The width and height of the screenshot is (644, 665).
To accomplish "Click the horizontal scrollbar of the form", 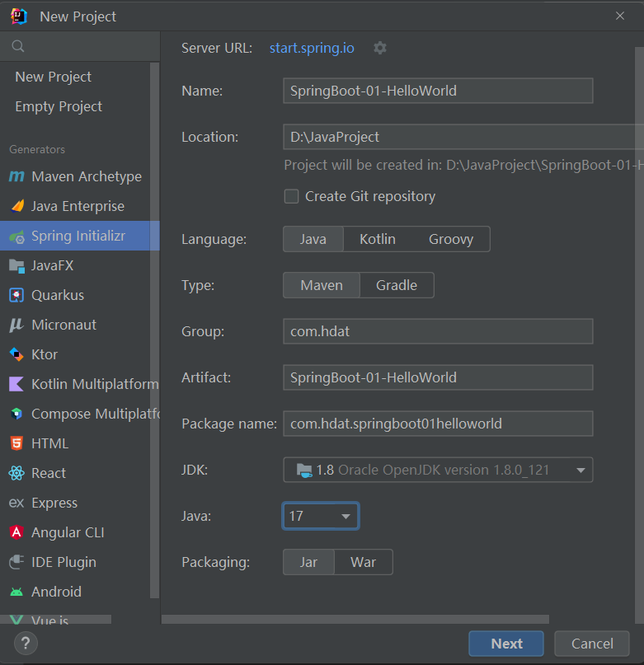I will pos(355,620).
